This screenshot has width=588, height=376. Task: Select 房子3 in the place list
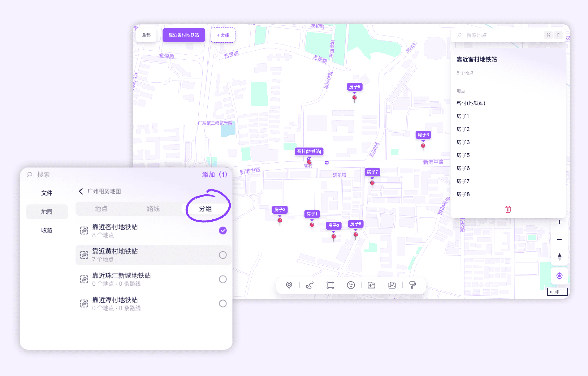[x=463, y=142]
